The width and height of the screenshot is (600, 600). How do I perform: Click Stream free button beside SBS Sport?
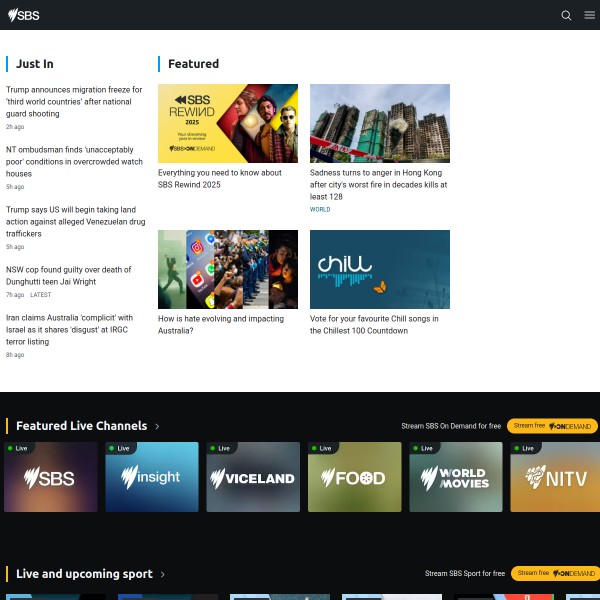[555, 574]
